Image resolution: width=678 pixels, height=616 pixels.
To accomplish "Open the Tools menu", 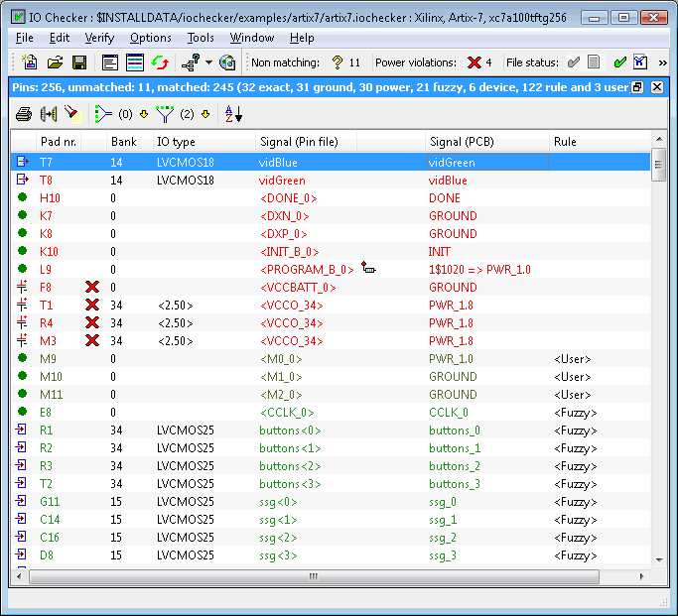I will [201, 38].
